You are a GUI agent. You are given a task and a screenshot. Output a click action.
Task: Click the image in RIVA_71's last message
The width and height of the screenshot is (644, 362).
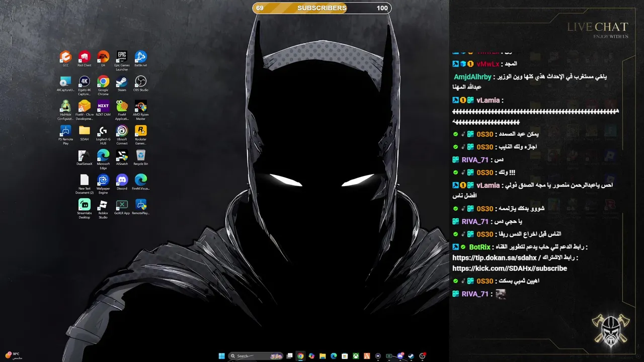500,294
